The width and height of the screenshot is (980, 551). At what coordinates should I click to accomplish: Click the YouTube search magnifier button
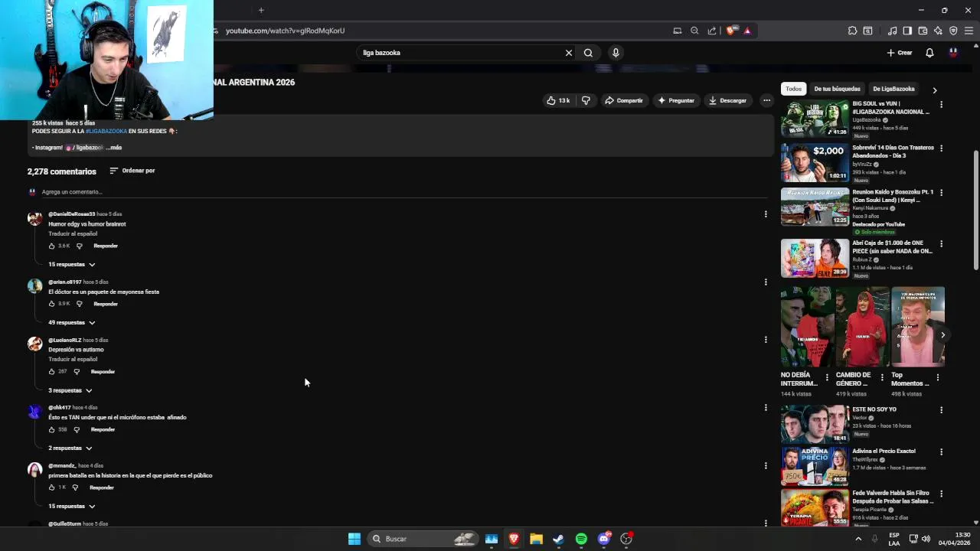588,53
